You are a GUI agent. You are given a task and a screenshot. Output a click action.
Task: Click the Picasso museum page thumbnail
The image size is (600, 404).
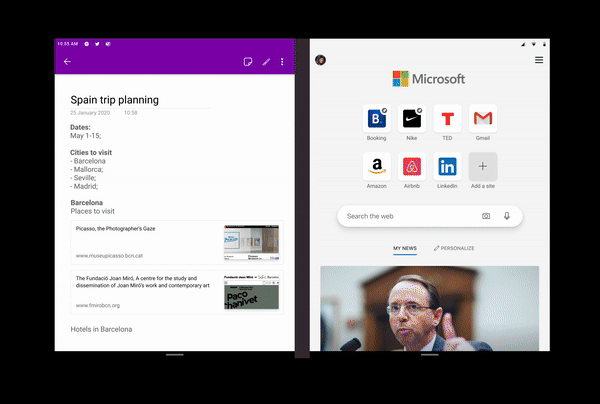pos(251,243)
